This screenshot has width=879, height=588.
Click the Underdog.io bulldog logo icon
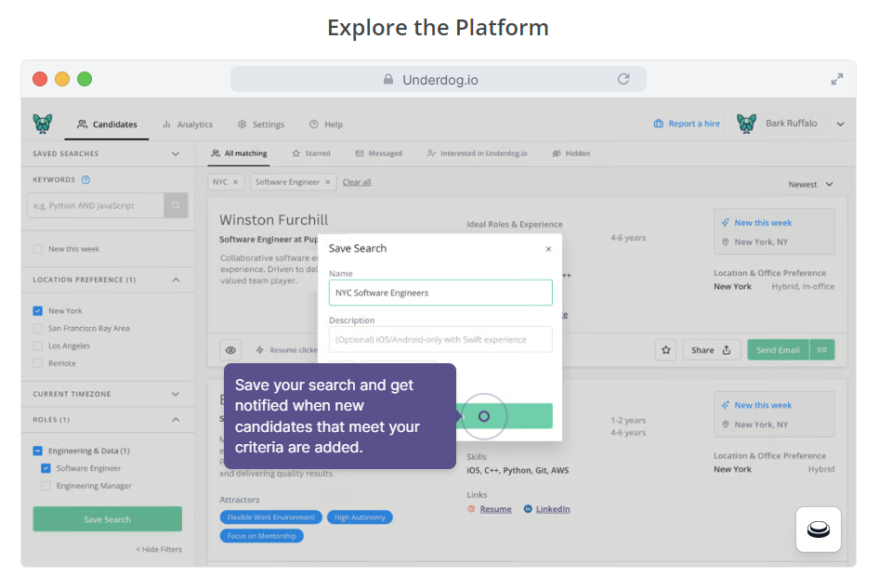click(x=44, y=123)
